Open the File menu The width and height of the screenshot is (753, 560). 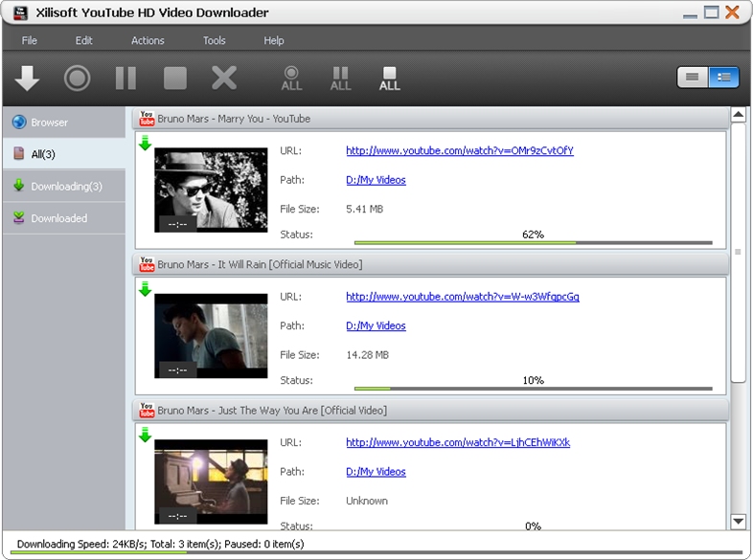coord(30,40)
